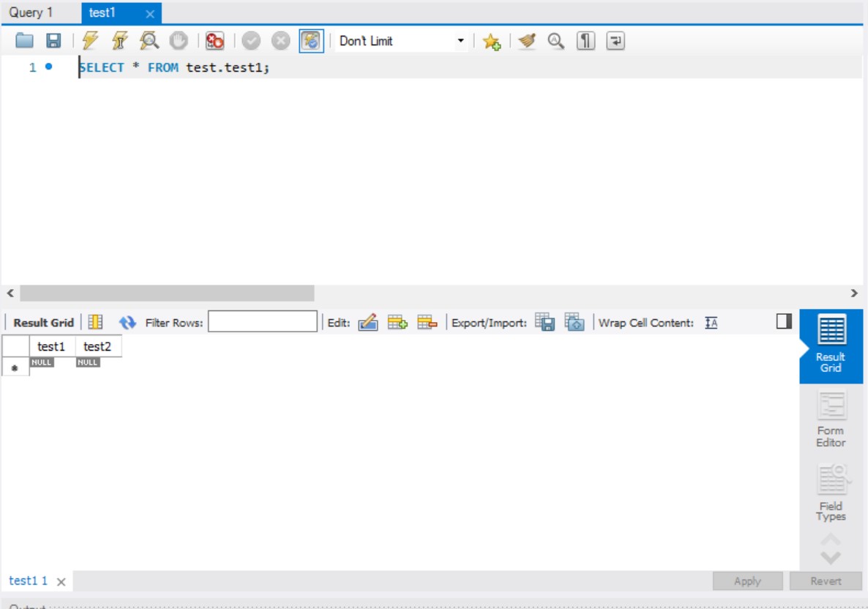868x609 pixels.
Task: Open the Don't Limit rows dropdown
Action: click(x=402, y=41)
